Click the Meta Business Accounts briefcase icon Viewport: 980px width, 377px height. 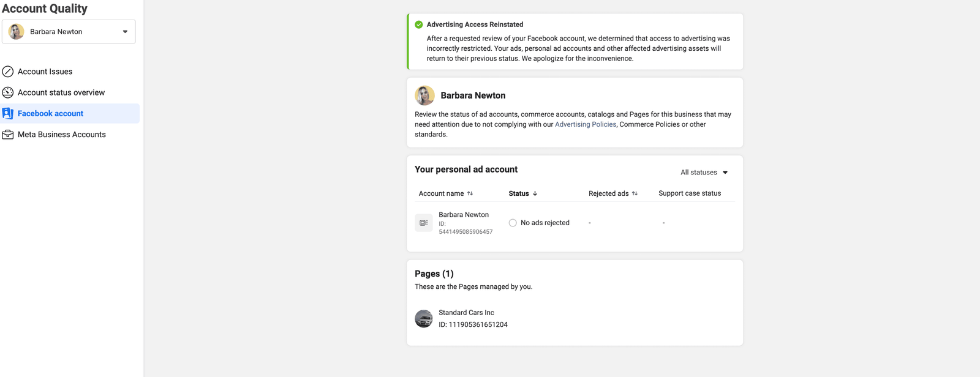click(8, 135)
